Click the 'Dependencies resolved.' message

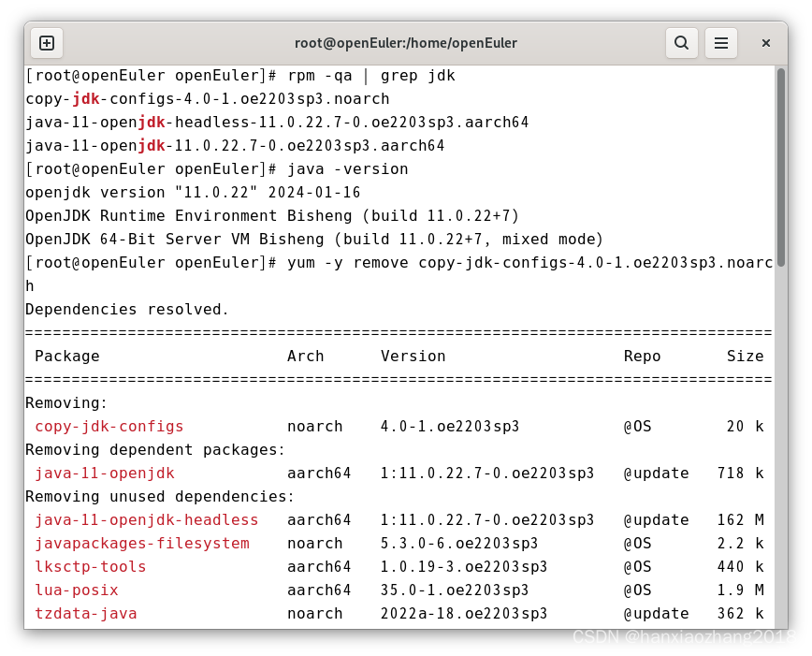127,310
